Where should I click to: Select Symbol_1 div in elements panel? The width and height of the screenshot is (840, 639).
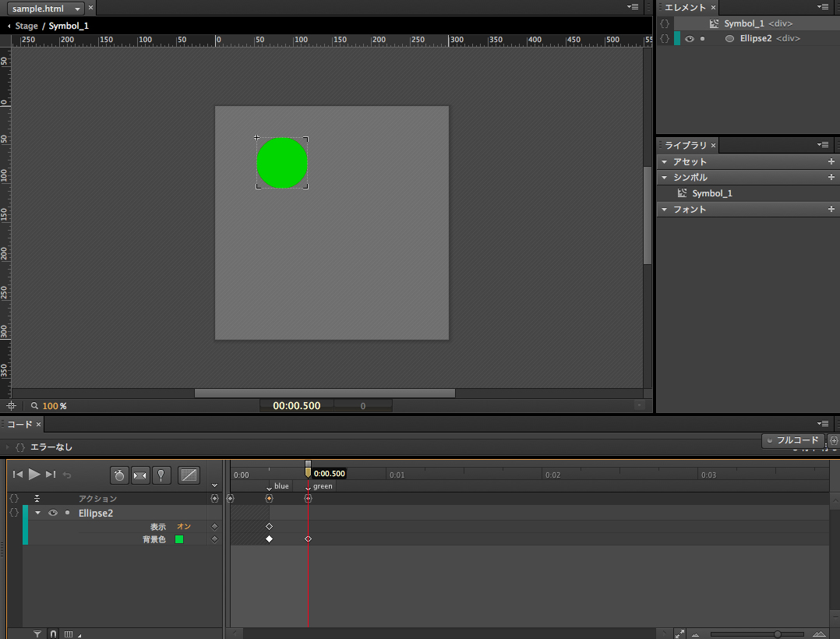click(x=757, y=23)
